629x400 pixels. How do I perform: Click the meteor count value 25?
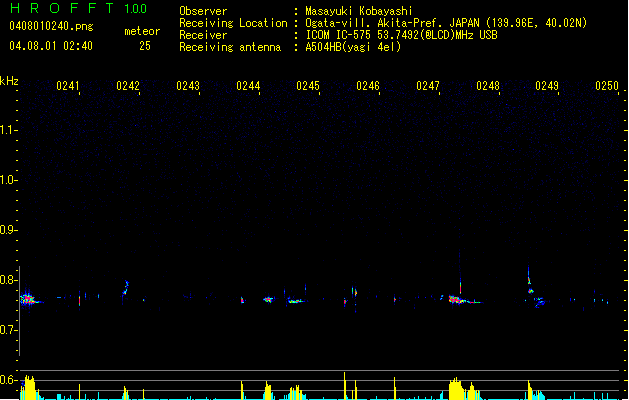coord(145,46)
